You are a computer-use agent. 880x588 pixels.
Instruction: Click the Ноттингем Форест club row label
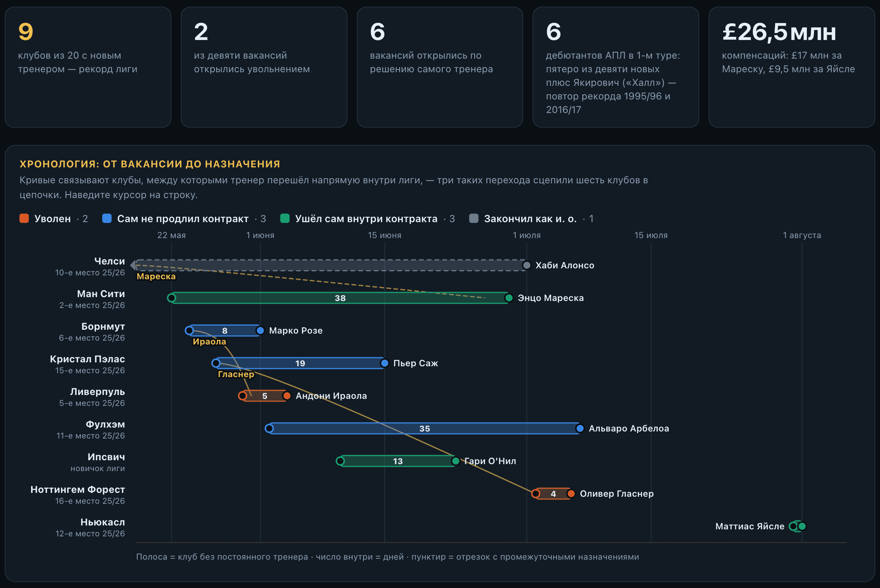pyautogui.click(x=78, y=489)
